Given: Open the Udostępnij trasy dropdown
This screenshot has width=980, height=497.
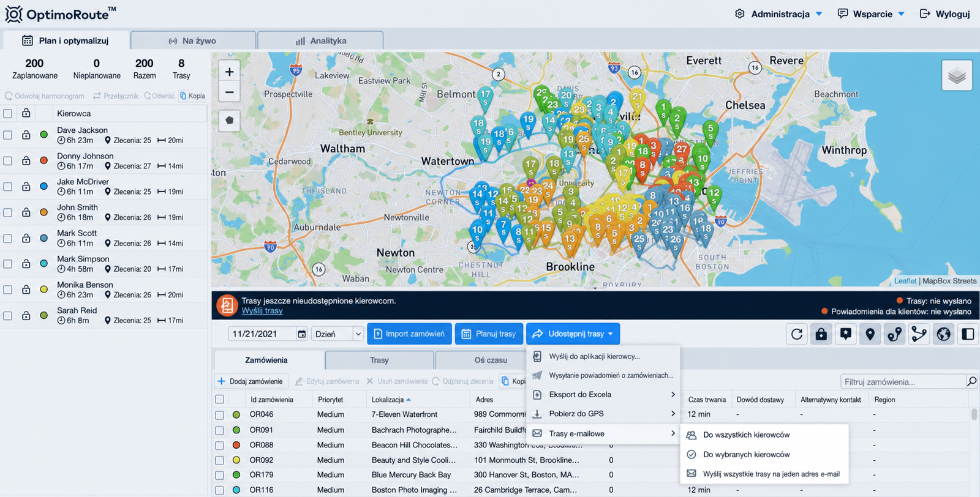Looking at the screenshot, I should point(573,334).
